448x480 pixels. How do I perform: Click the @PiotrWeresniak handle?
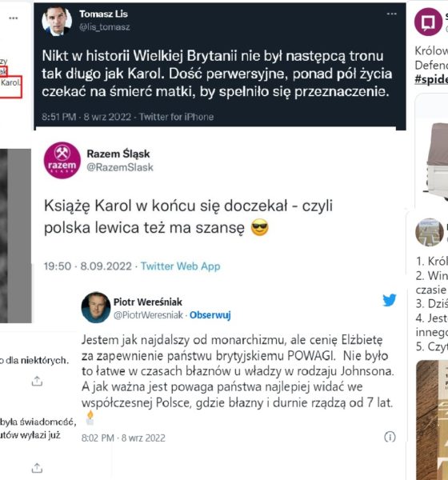pos(148,315)
